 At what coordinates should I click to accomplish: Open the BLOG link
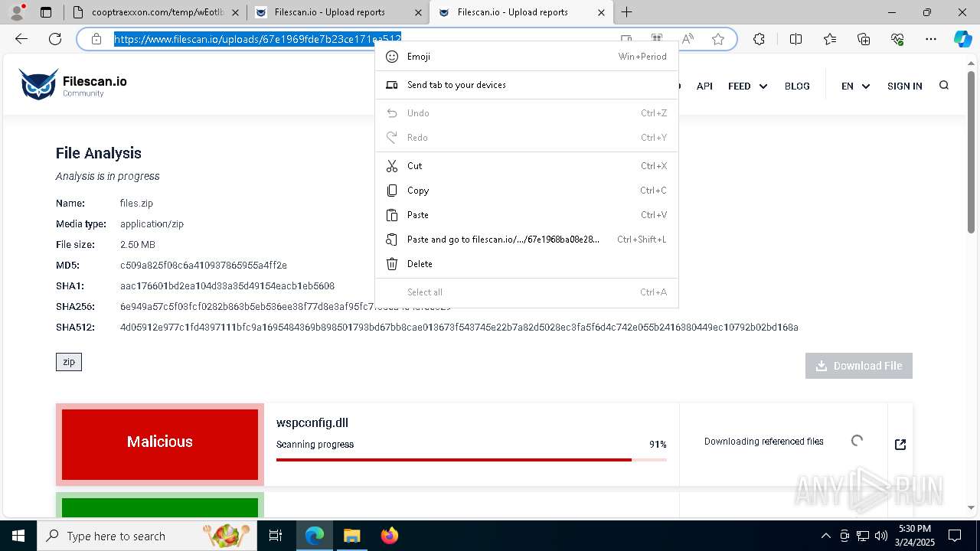[x=797, y=86]
